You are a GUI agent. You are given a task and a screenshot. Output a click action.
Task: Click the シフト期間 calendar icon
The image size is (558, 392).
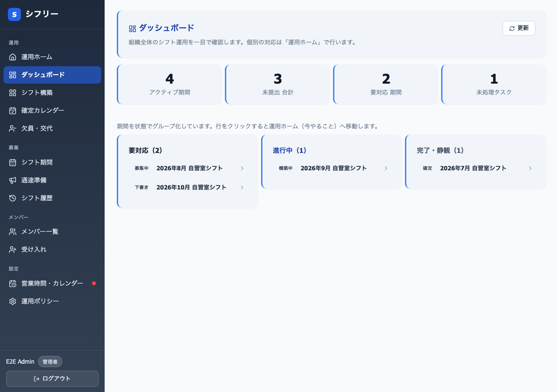[x=13, y=162]
